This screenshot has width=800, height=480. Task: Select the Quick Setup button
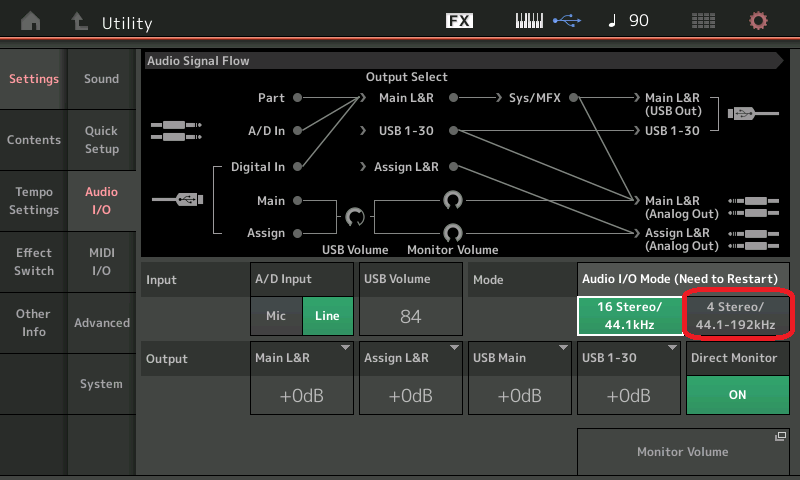[x=101, y=140]
